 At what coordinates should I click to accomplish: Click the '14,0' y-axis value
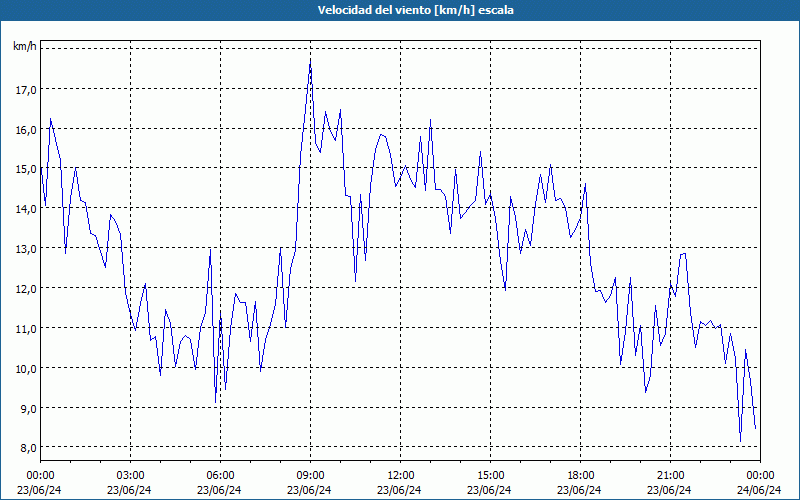26,209
